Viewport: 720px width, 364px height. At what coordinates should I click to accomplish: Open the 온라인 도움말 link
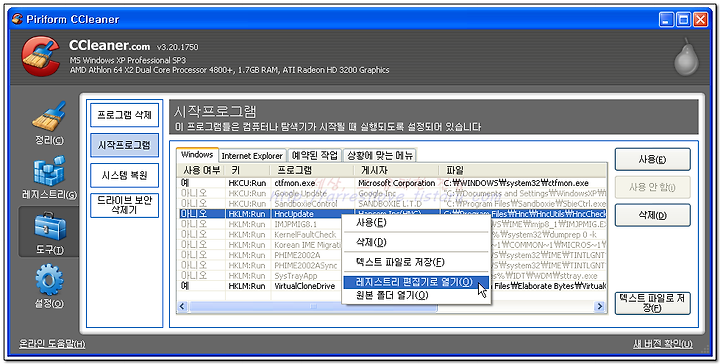[52, 343]
